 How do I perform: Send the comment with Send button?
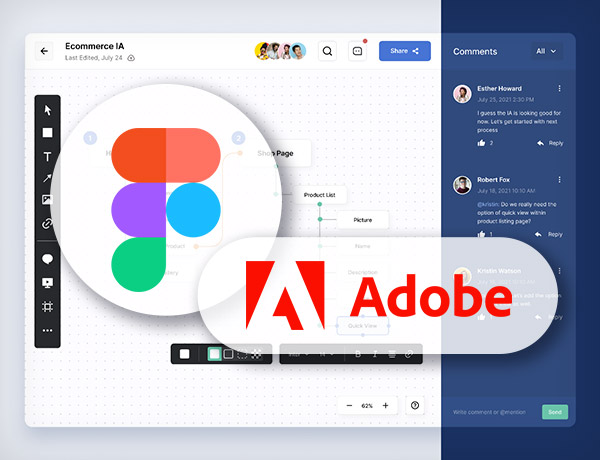(555, 412)
